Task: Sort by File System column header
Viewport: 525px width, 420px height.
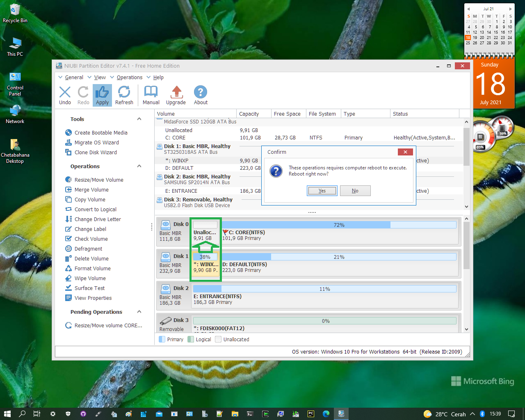Action: [324, 114]
